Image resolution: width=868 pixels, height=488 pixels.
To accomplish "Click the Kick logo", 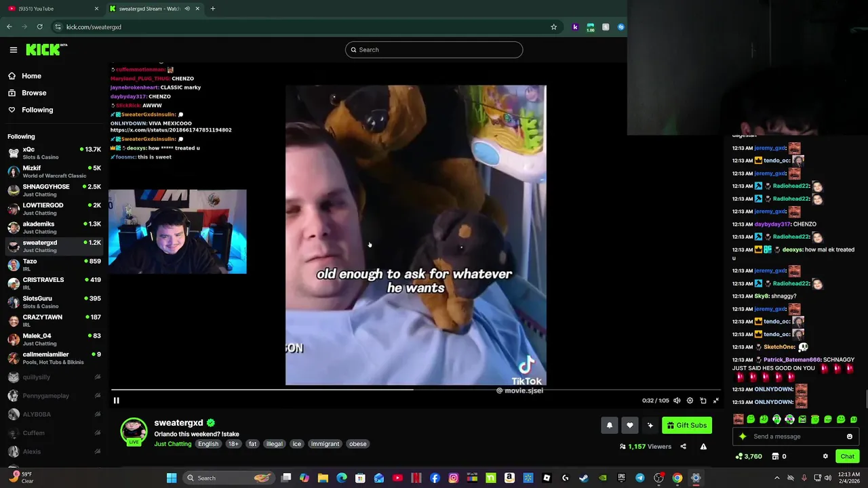I will pos(46,49).
